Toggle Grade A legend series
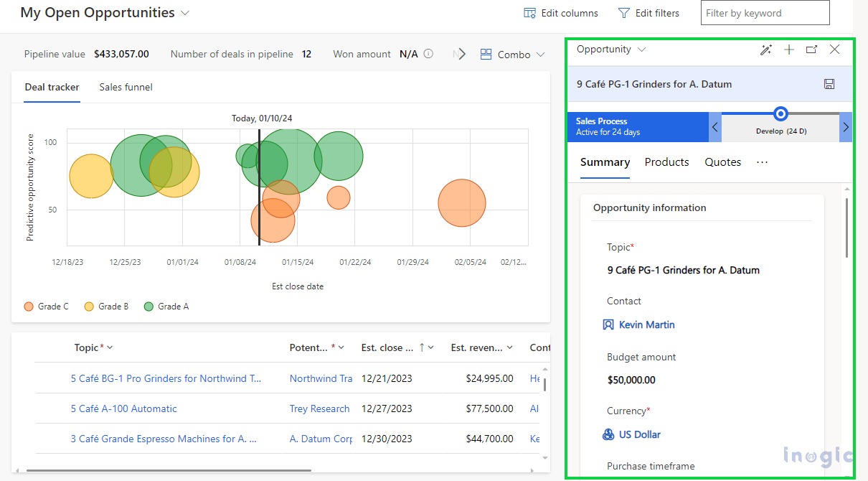The image size is (868, 481). [x=166, y=307]
